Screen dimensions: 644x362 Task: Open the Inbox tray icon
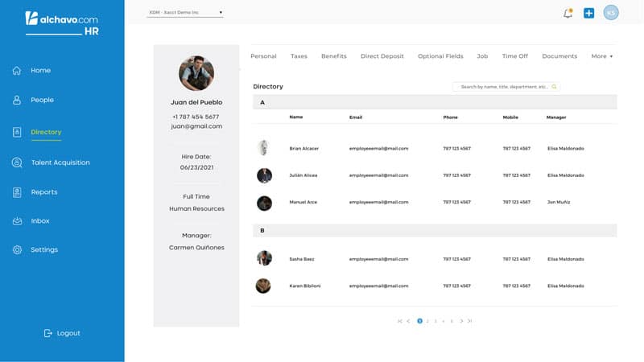point(17,220)
